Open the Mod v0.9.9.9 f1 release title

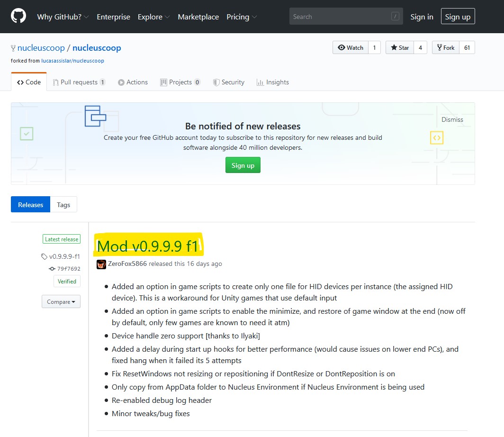(x=147, y=246)
